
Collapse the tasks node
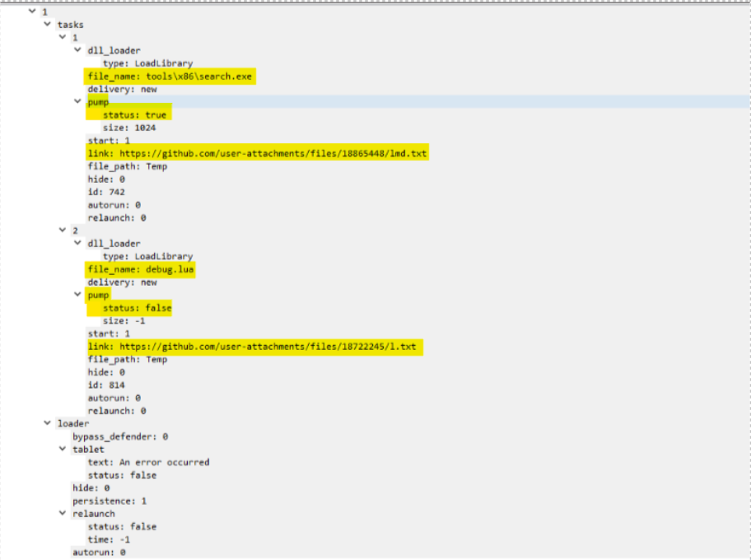[48, 25]
